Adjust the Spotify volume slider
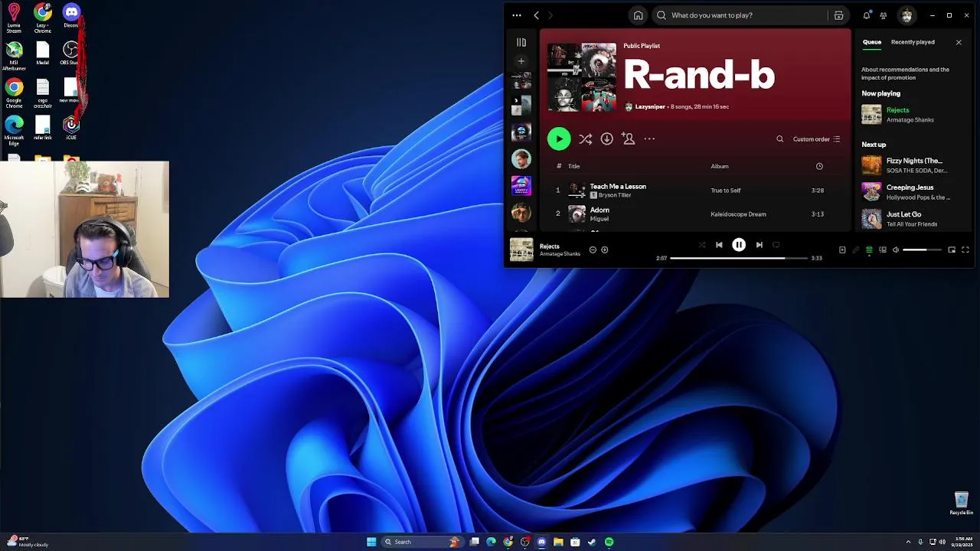The width and height of the screenshot is (980, 551). [922, 249]
